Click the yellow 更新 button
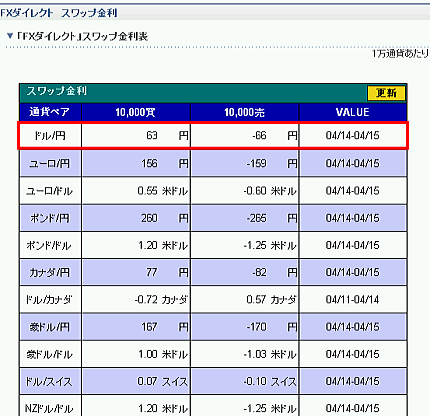The width and height of the screenshot is (430, 416). point(386,93)
